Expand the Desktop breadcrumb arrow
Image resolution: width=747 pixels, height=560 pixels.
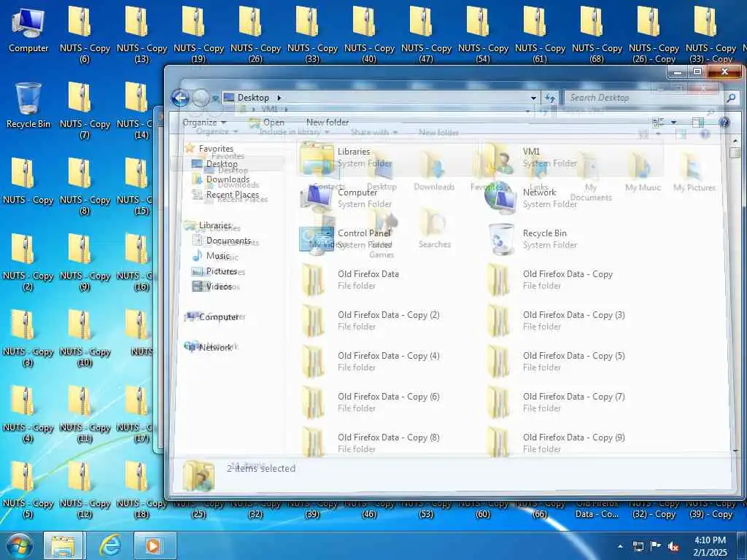click(279, 98)
